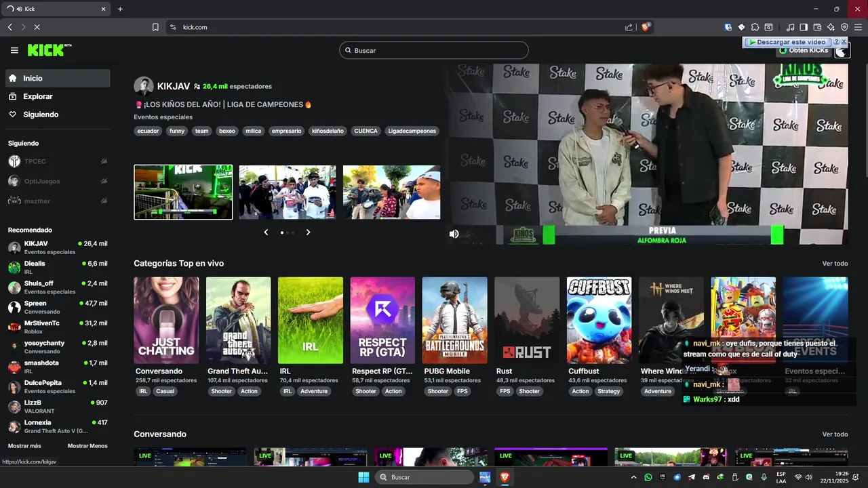Focus the Buscar search field
Image resolution: width=868 pixels, height=488 pixels.
pyautogui.click(x=434, y=50)
